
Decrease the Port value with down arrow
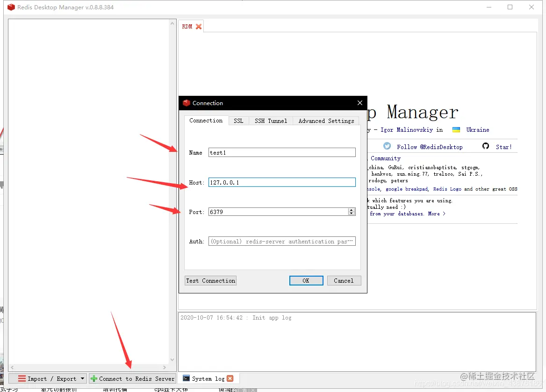[x=352, y=214]
